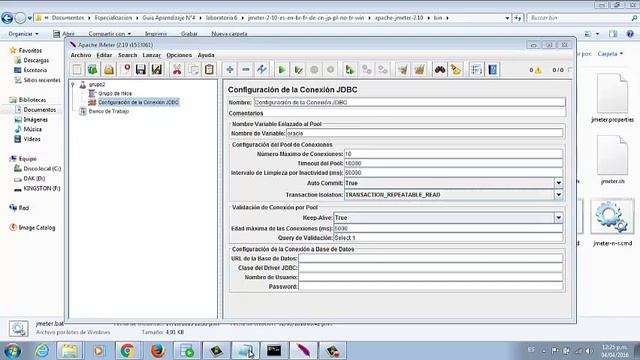Open the Keep-Alive dropdown
640x360 pixels.
(558, 218)
